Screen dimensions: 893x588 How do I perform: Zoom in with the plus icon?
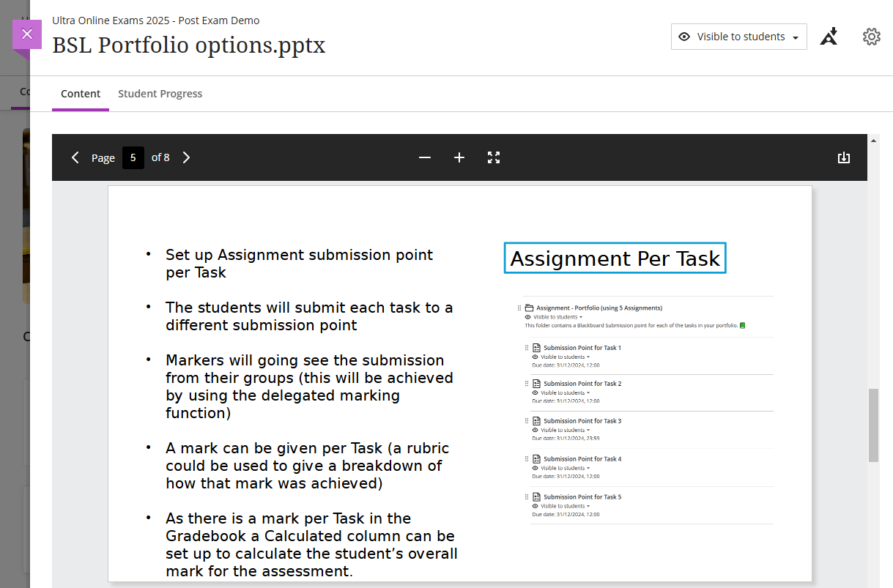pos(459,157)
